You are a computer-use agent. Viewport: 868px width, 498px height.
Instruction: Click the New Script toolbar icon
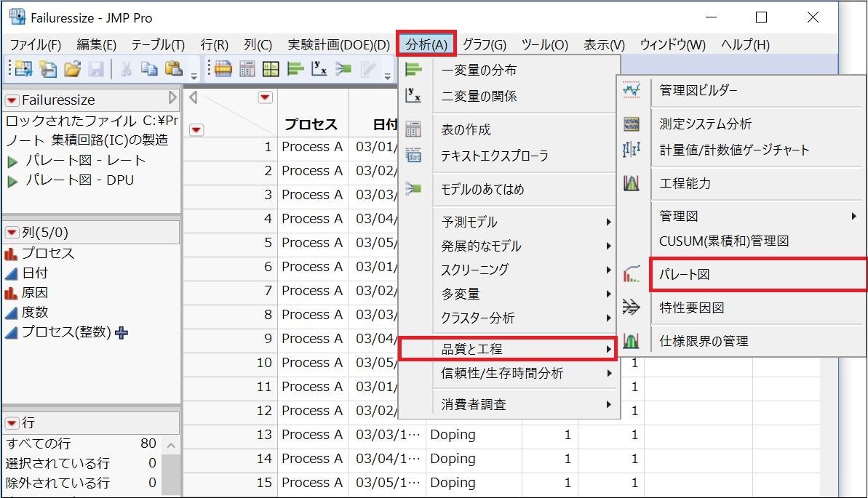click(x=47, y=68)
